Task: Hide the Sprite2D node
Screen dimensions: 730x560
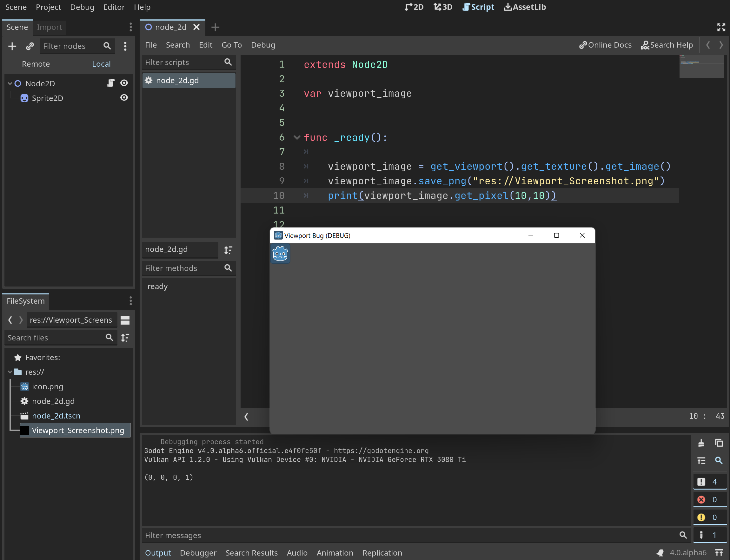Action: [x=124, y=98]
